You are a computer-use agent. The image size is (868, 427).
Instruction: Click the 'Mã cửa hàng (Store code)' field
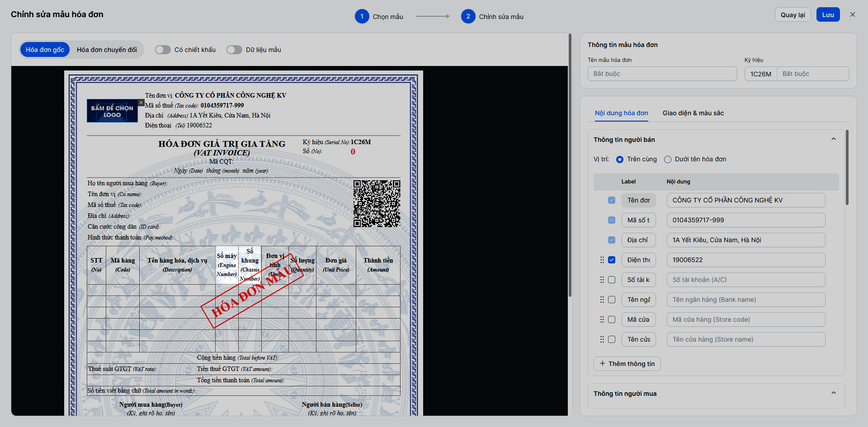coord(746,319)
